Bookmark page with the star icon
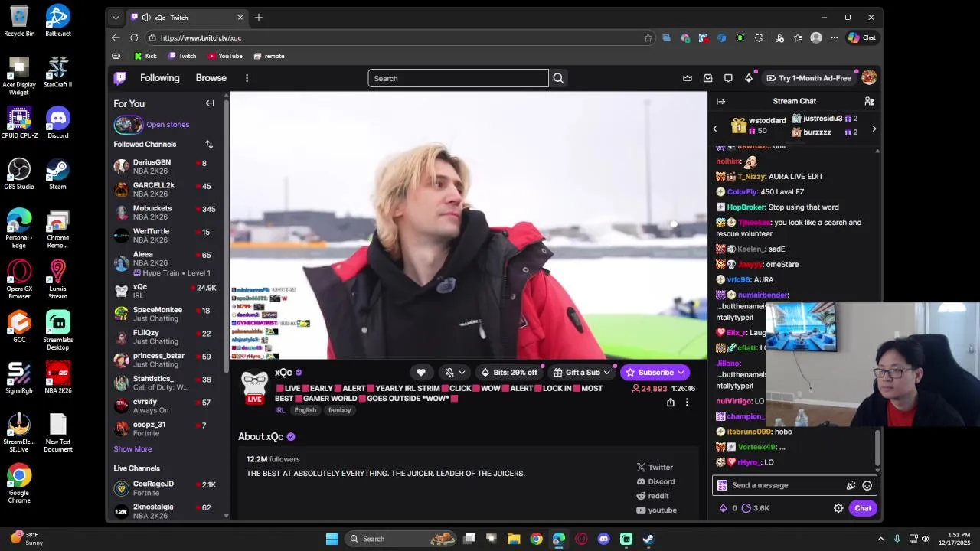980x551 pixels. 648,37
